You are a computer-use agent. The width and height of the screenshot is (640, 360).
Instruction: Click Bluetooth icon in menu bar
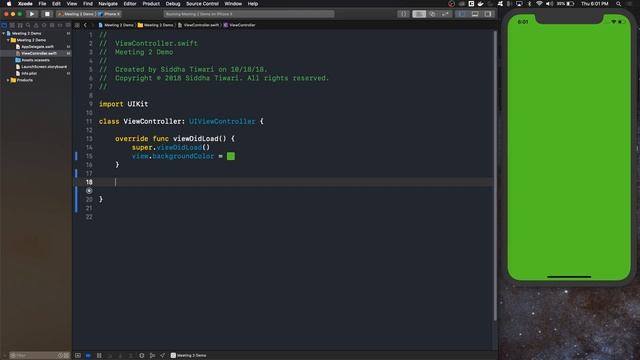click(529, 4)
